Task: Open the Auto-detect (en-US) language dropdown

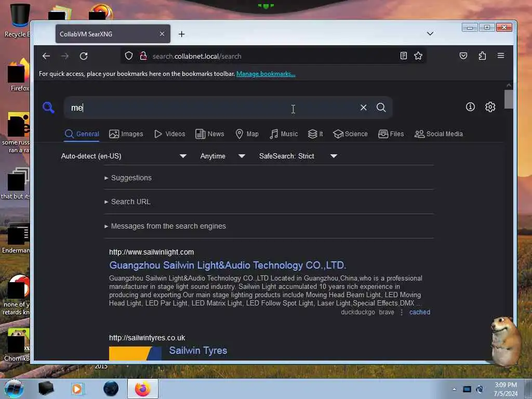Action: point(124,156)
